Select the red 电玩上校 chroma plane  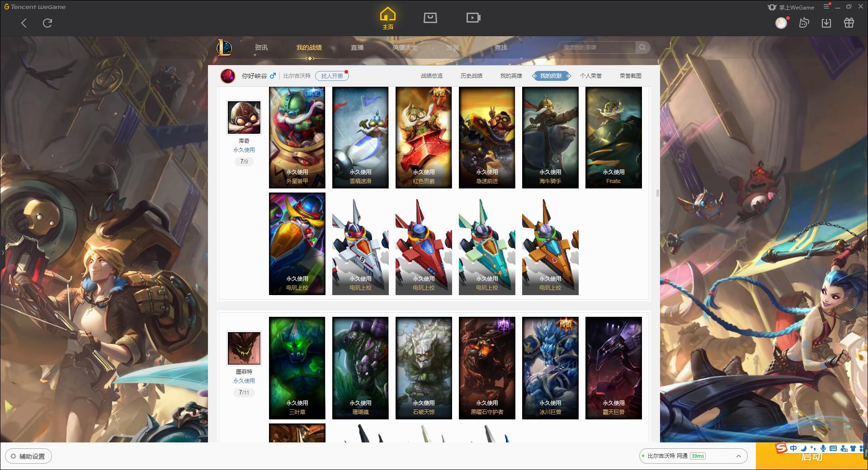point(424,244)
